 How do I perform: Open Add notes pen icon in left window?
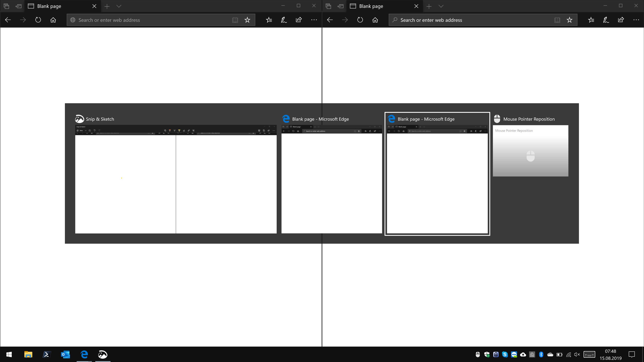(284, 20)
